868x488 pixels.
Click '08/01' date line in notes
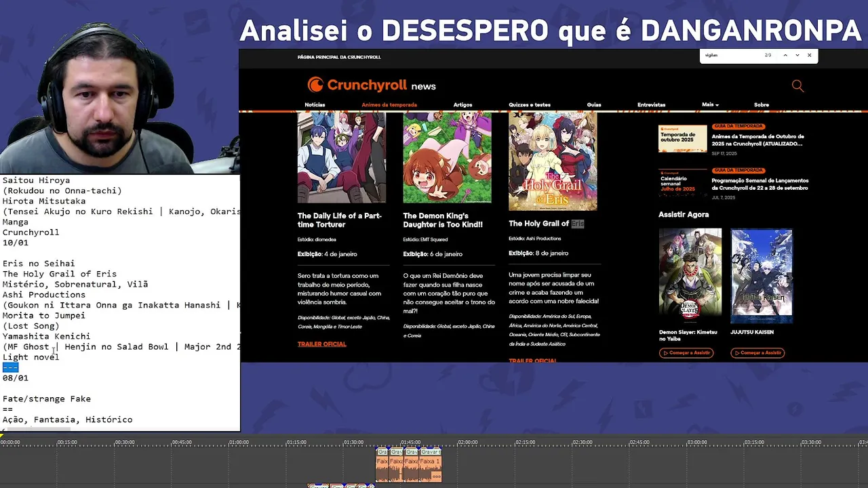[15, 378]
